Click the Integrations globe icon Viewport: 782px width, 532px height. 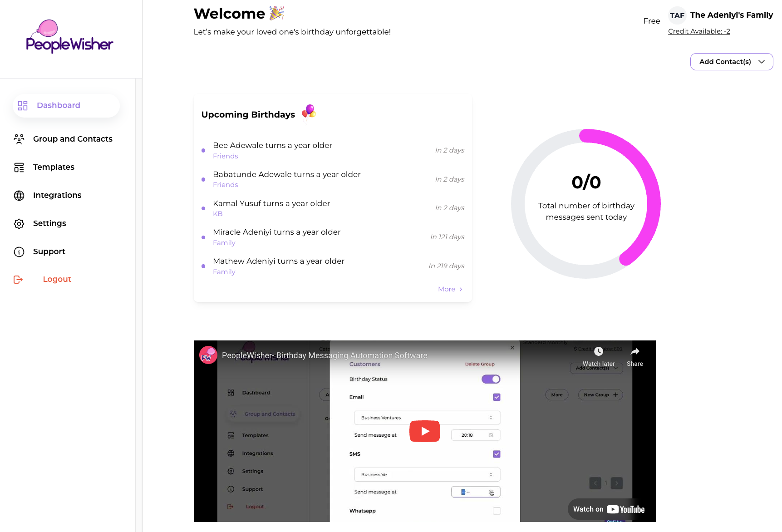19,196
